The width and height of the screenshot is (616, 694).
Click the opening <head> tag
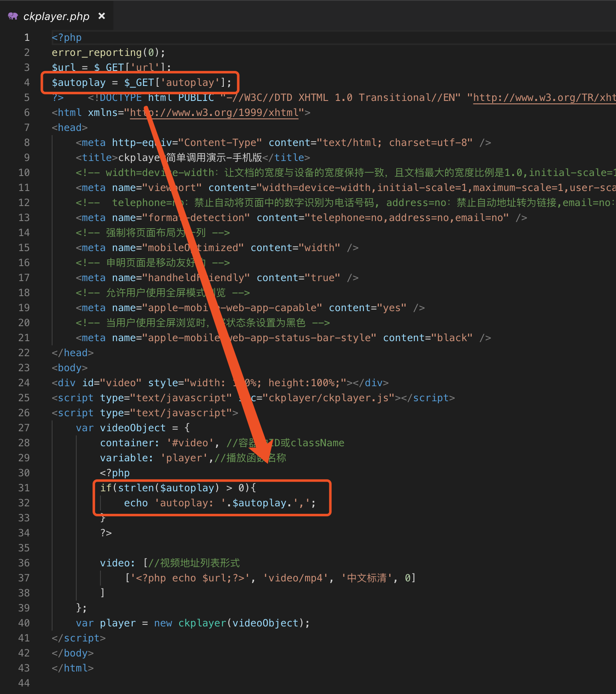coord(70,128)
